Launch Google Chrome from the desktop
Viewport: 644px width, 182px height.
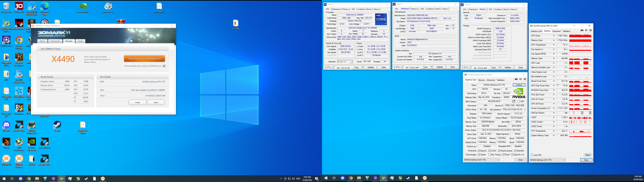click(x=19, y=43)
